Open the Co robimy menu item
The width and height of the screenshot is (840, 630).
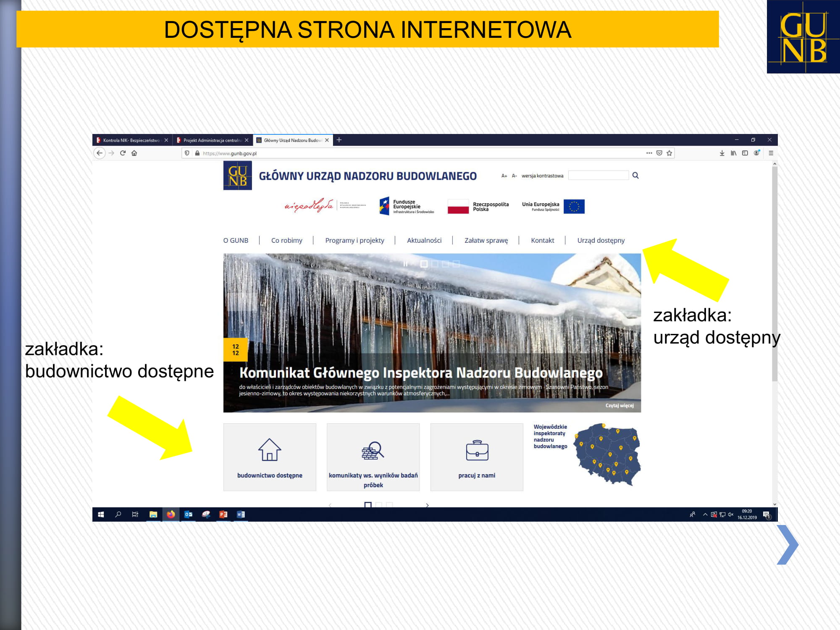pyautogui.click(x=287, y=240)
